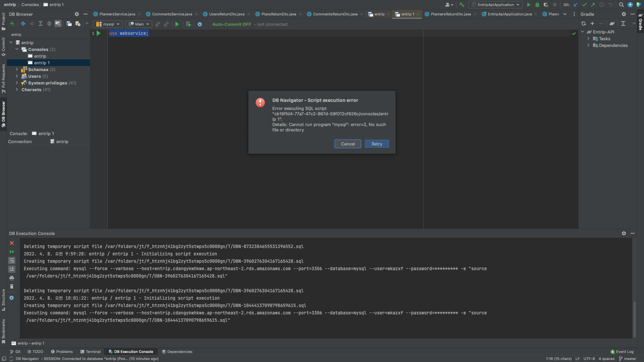Image resolution: width=644 pixels, height=362 pixels.
Task: Switch to the PlannersService.java tab
Action: [x=117, y=14]
